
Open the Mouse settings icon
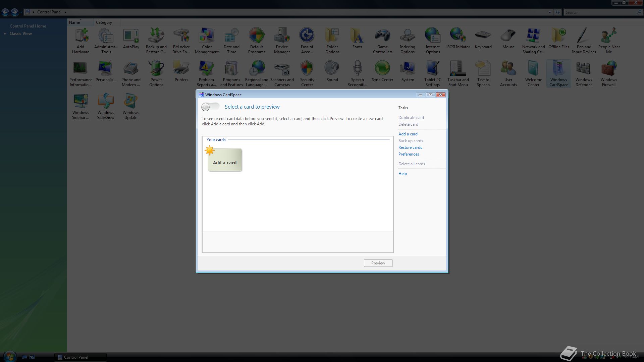click(x=508, y=39)
